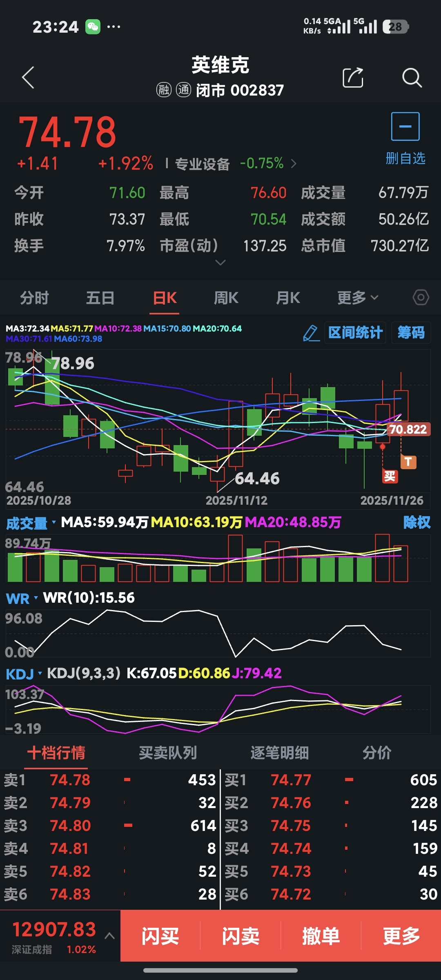Expand more quote details chevron
This screenshot has width=441, height=980.
point(220,263)
